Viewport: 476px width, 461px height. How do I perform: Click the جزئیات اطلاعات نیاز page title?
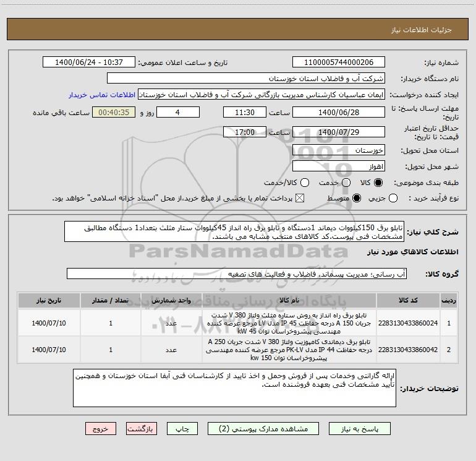pos(422,30)
